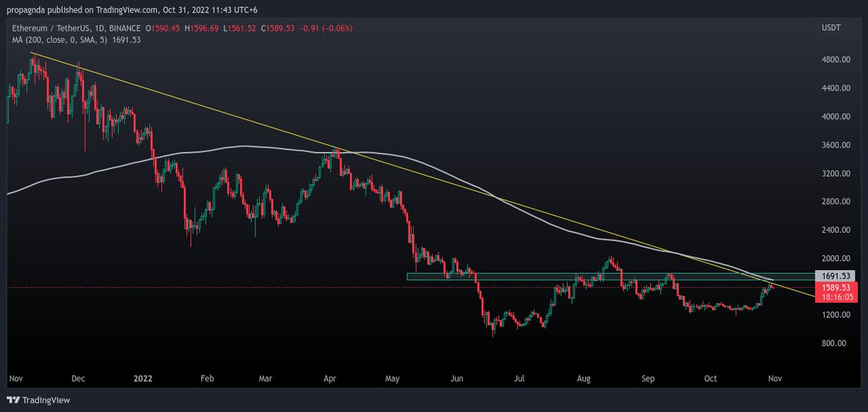Click the Mar label on time axis
Viewport: 868px width, 412px height.
click(x=265, y=379)
